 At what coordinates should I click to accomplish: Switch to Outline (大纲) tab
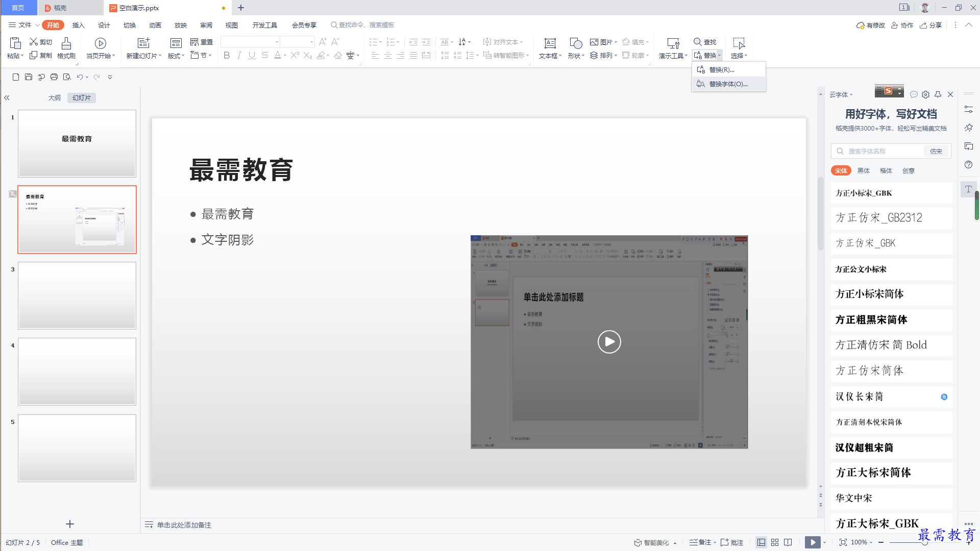55,97
